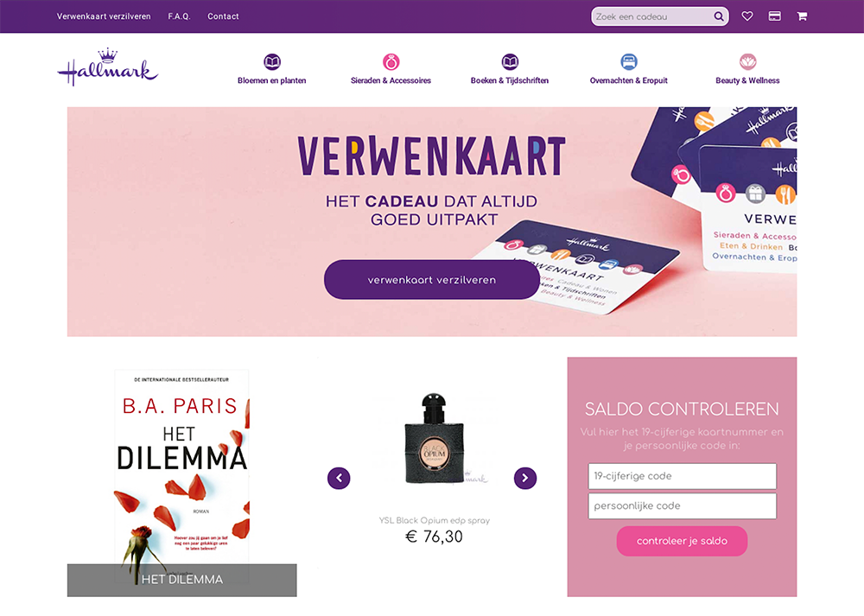The image size is (864, 616).
Task: Show next product in carousel
Action: coord(525,478)
